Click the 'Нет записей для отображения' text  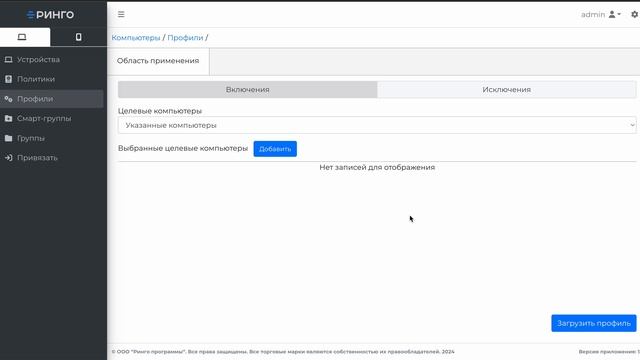click(x=377, y=167)
